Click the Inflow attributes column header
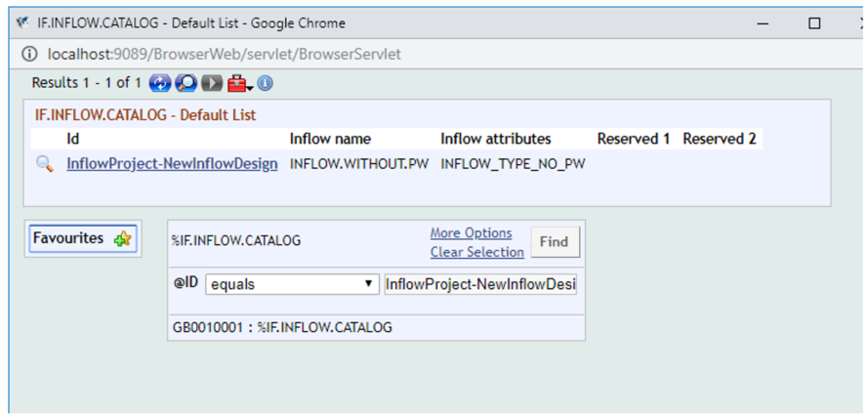This screenshot has width=868, height=419. pyautogui.click(x=496, y=139)
